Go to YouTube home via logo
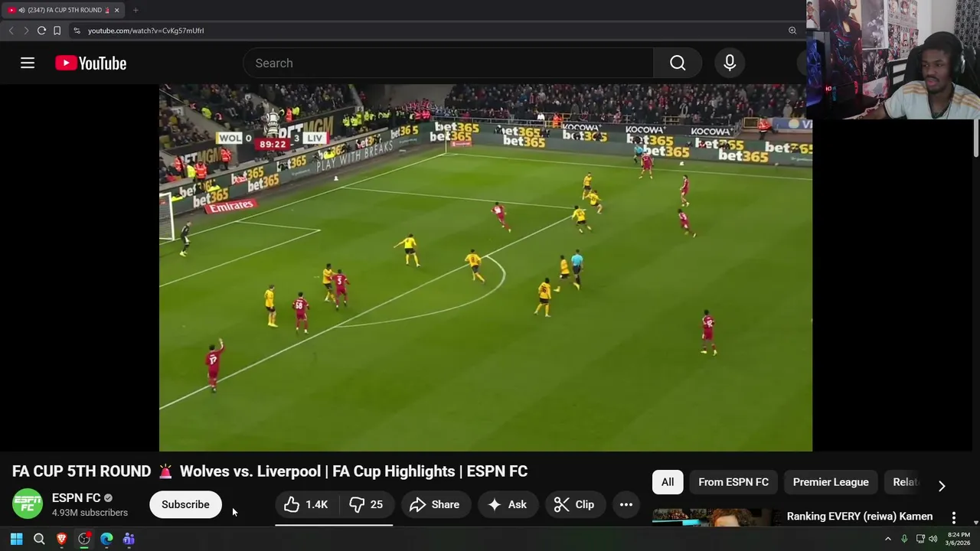The image size is (980, 551). (x=90, y=64)
